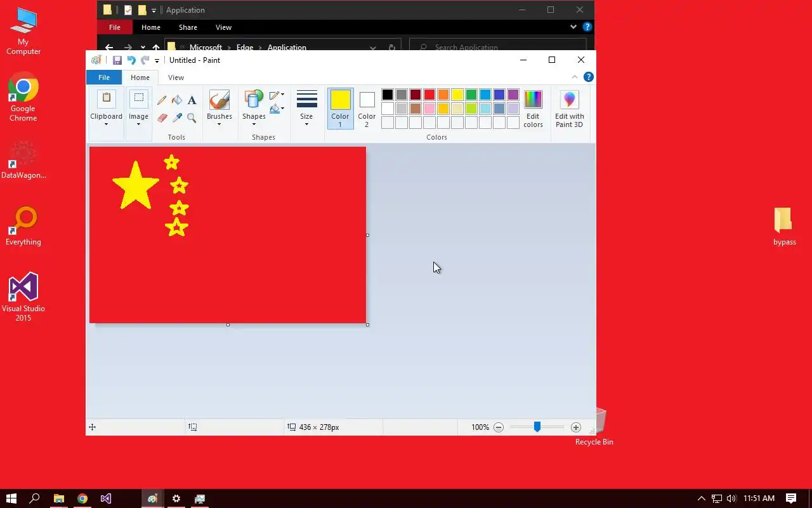Open Google Chrome desktop shortcut
This screenshot has width=812, height=508.
coord(23,97)
